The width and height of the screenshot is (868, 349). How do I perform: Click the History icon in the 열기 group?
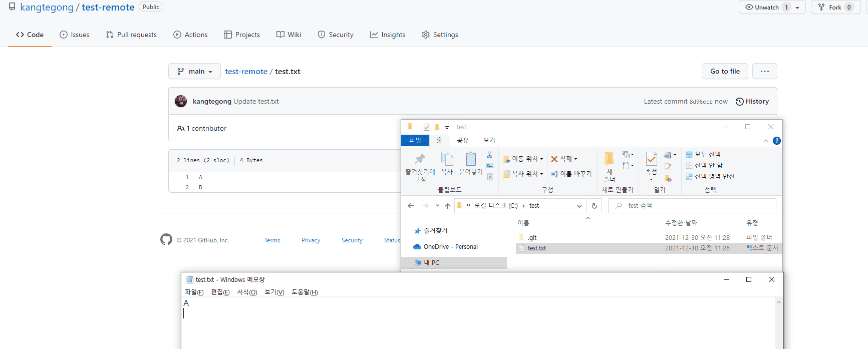pyautogui.click(x=668, y=178)
